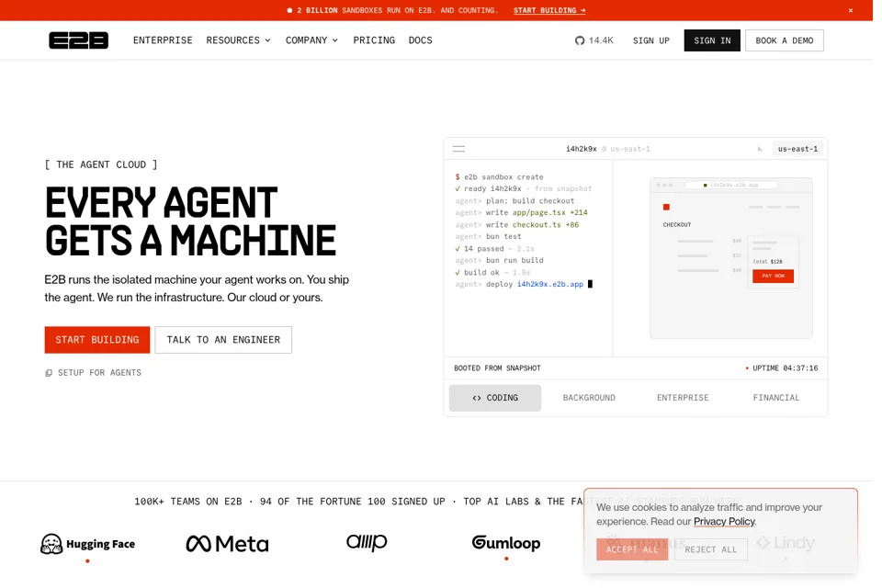Click the Sign In button
This screenshot has height=588, width=882.
tap(712, 40)
